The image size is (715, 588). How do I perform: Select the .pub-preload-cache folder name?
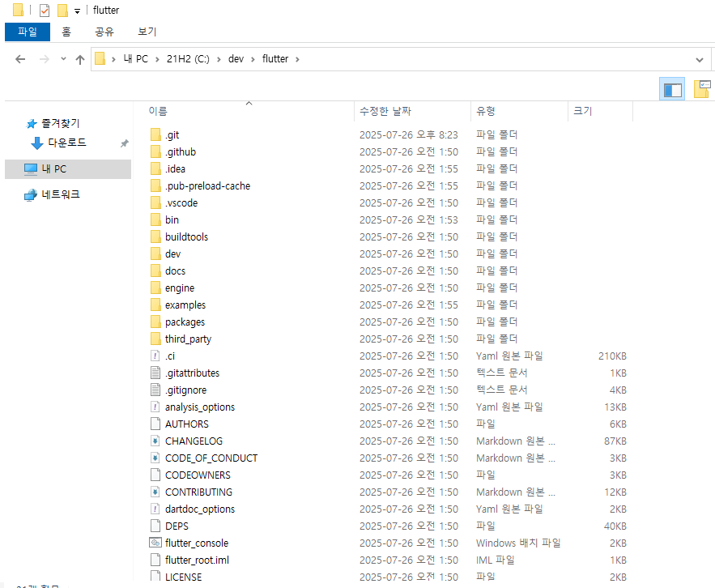pos(207,186)
